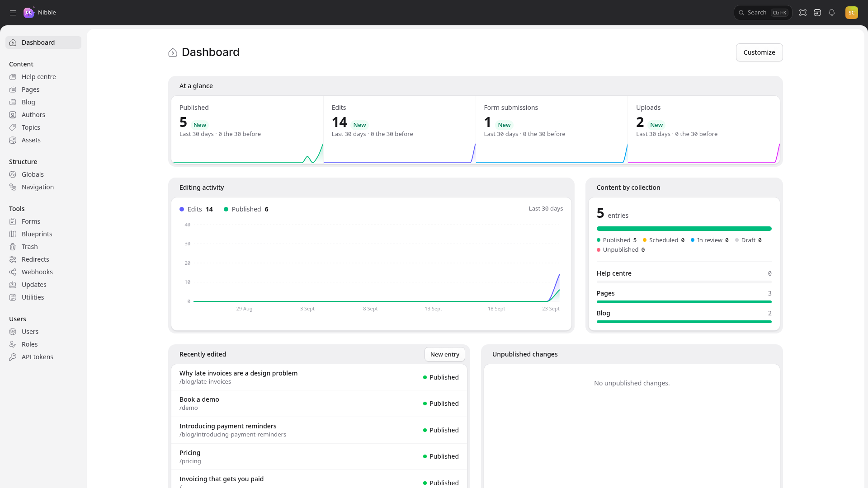Viewport: 868px width, 488px height.
Task: Click the Edits 14 legend item
Action: [196, 209]
